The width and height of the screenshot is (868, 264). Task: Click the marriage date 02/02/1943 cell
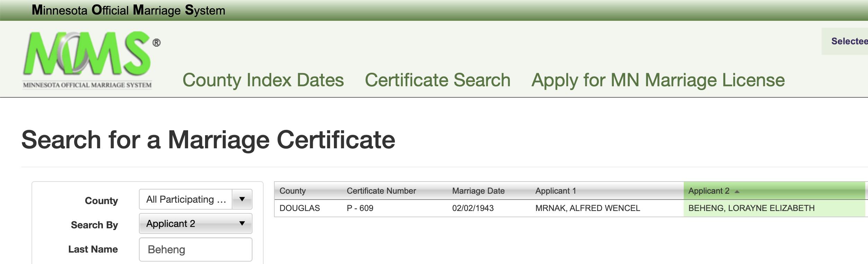click(x=473, y=208)
